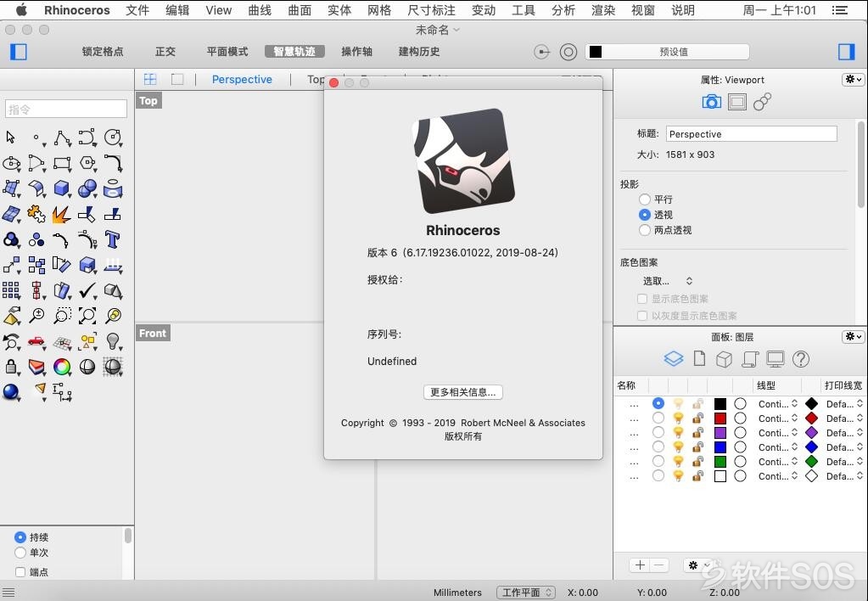Open the 选取... wallpaper dropdown

coord(667,281)
